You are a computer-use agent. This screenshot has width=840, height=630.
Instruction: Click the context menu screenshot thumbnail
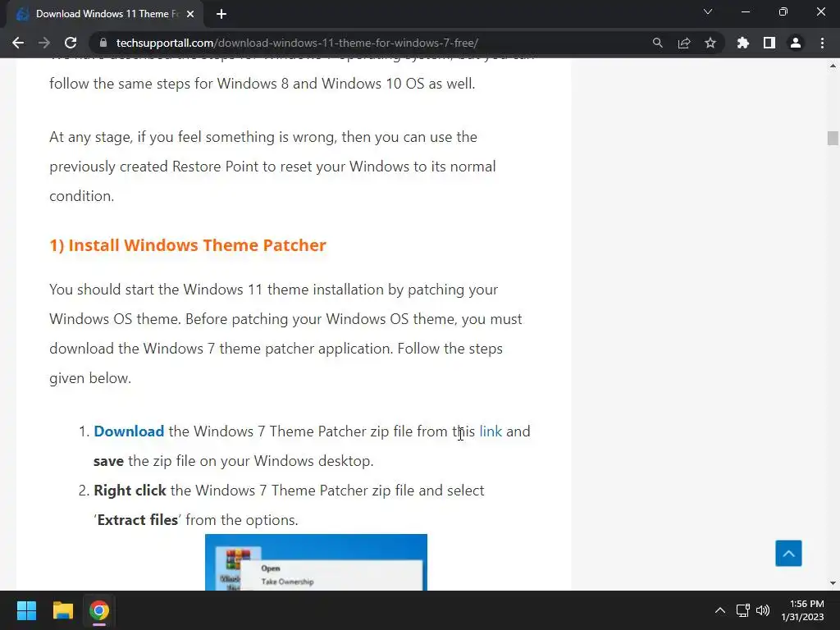tap(316, 563)
